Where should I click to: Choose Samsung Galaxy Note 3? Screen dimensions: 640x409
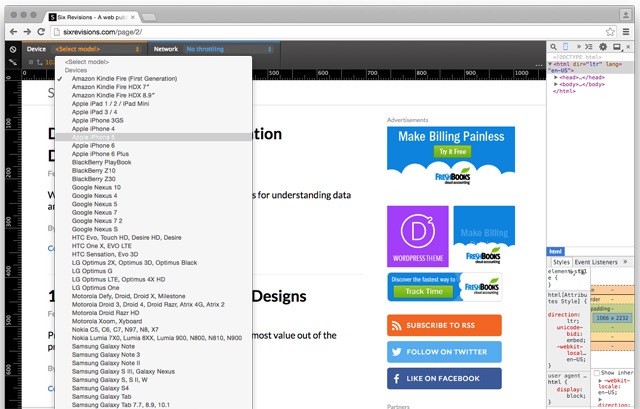[x=153, y=355]
